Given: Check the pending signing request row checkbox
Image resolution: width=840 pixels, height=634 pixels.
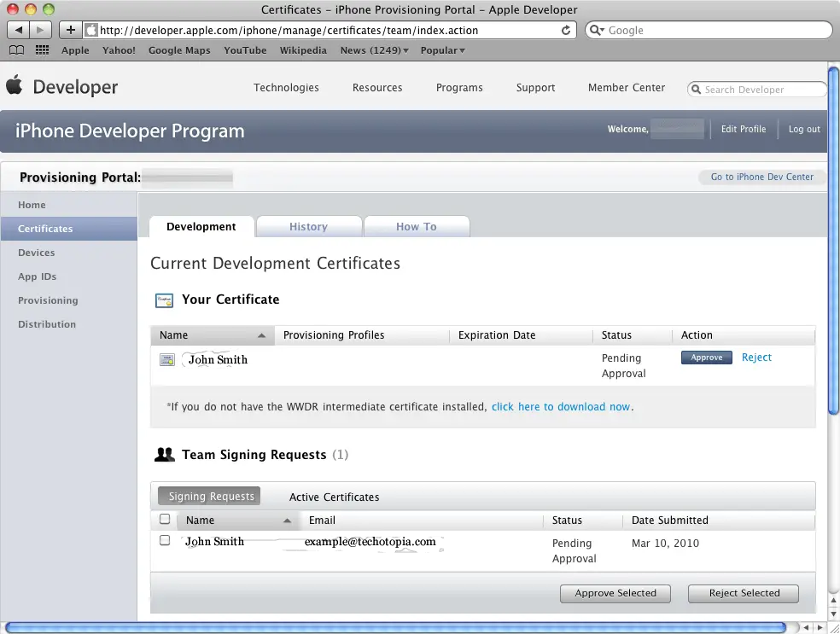Looking at the screenshot, I should coord(165,540).
